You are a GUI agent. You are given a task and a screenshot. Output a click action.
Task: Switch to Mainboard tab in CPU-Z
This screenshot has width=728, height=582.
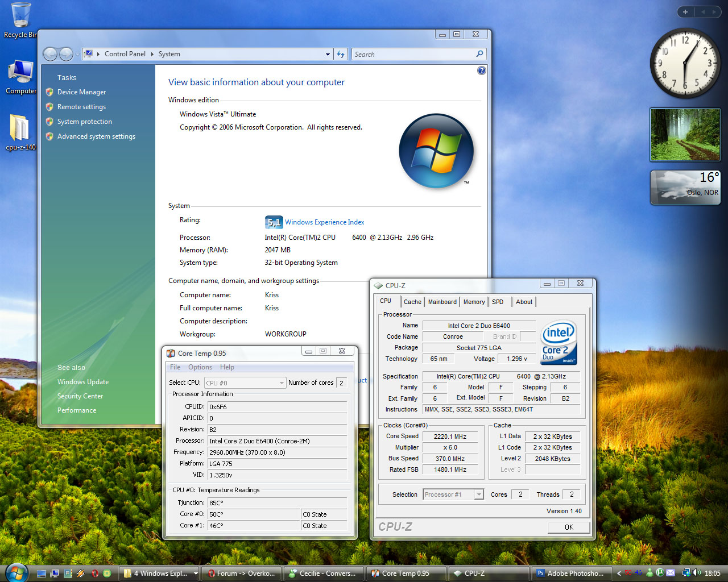click(x=442, y=302)
